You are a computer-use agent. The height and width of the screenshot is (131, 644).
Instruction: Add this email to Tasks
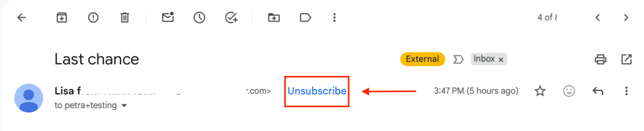coord(231,17)
